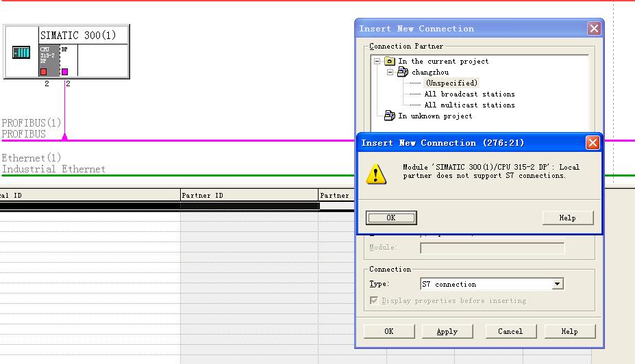Image resolution: width=635 pixels, height=364 pixels.
Task: Select 'All multicast stations' entry
Action: (469, 105)
